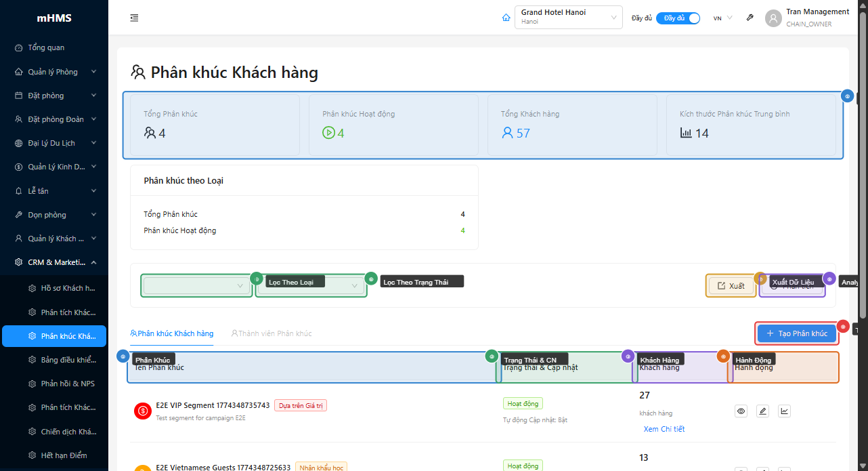Viewport: 868px width, 471px height.
Task: Click the page's vertical scrollbar
Action: click(863, 163)
